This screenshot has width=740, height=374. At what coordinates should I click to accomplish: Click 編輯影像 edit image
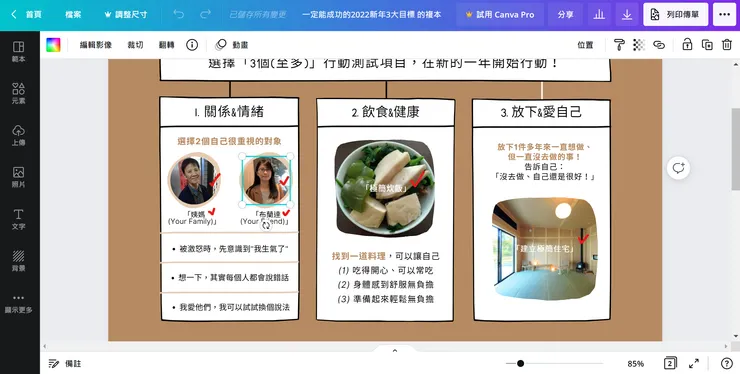click(x=95, y=45)
